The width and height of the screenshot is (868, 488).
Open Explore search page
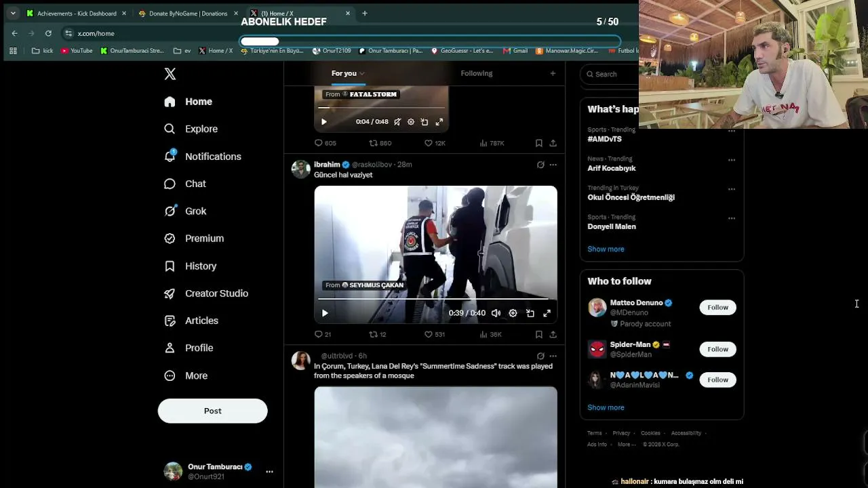pos(191,129)
